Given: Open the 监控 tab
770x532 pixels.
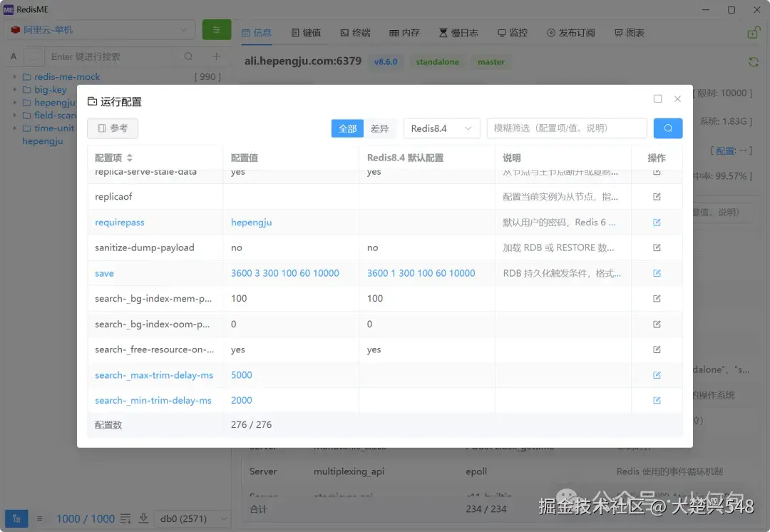Looking at the screenshot, I should click(x=512, y=33).
